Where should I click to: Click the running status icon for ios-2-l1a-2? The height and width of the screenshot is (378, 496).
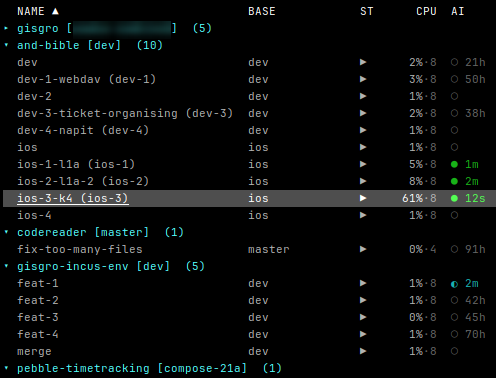(363, 181)
